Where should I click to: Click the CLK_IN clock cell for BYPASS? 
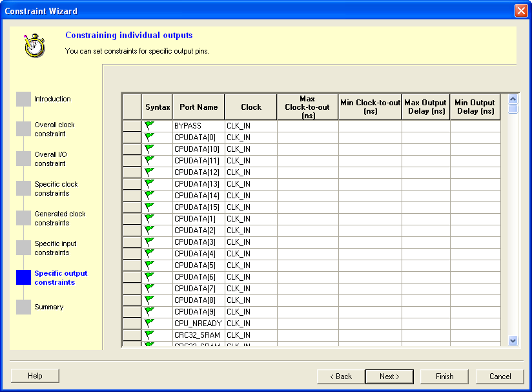point(251,126)
